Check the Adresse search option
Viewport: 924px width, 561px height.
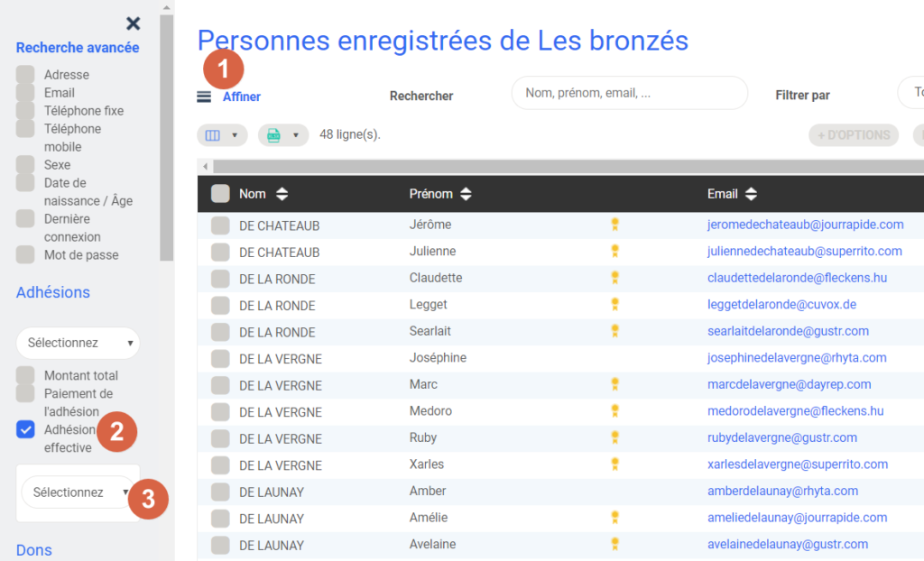click(x=25, y=74)
